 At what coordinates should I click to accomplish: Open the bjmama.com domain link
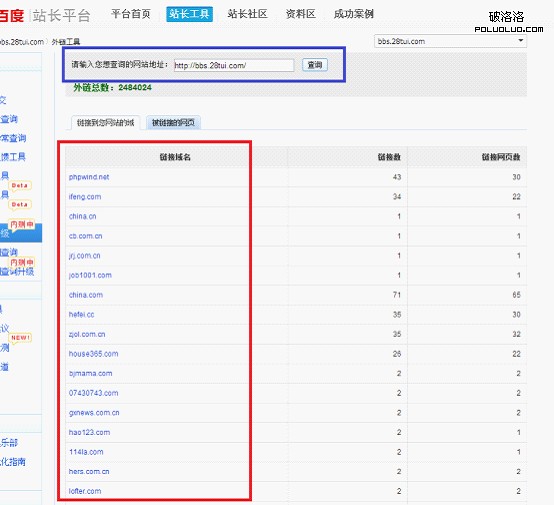[90, 373]
